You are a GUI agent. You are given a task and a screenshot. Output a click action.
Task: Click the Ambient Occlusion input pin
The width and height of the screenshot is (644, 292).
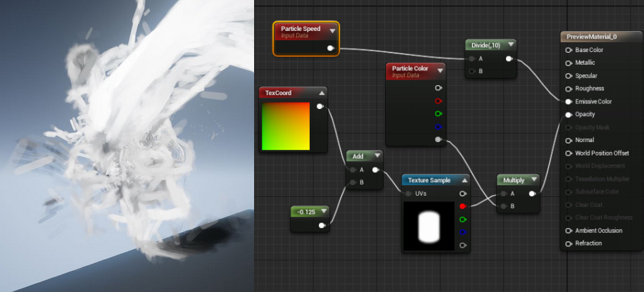tap(569, 230)
